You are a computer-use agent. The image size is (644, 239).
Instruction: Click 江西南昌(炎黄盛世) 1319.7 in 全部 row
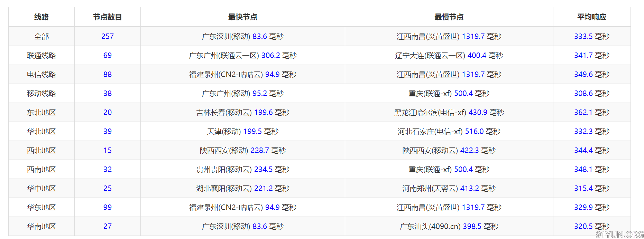click(449, 36)
